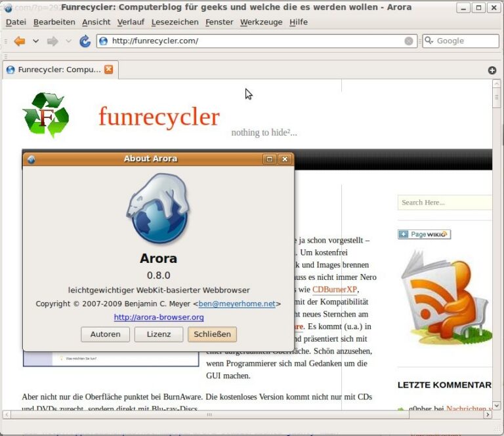Click the horizontal scrollbar thumb
The width and height of the screenshot is (504, 436).
tap(209, 414)
